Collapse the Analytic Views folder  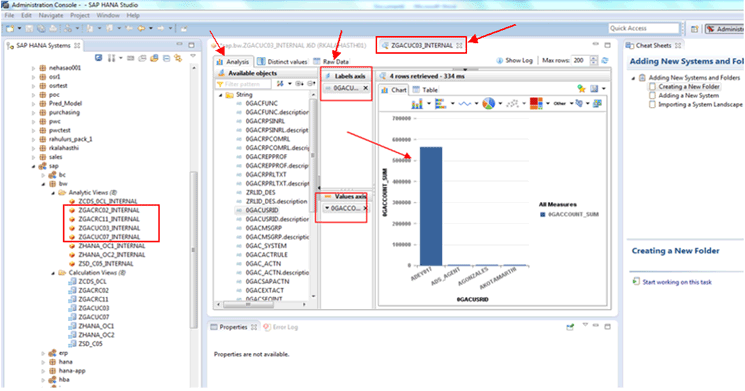(53, 193)
